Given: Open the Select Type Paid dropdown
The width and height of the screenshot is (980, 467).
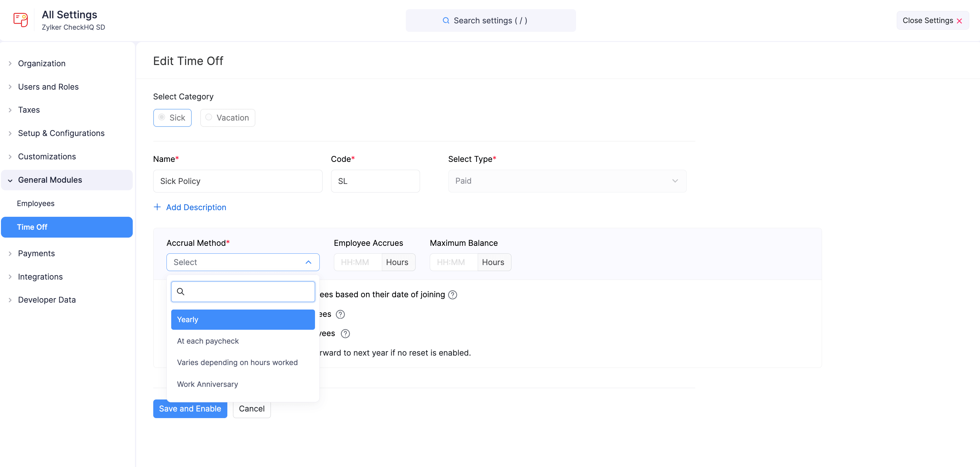Looking at the screenshot, I should pyautogui.click(x=567, y=181).
